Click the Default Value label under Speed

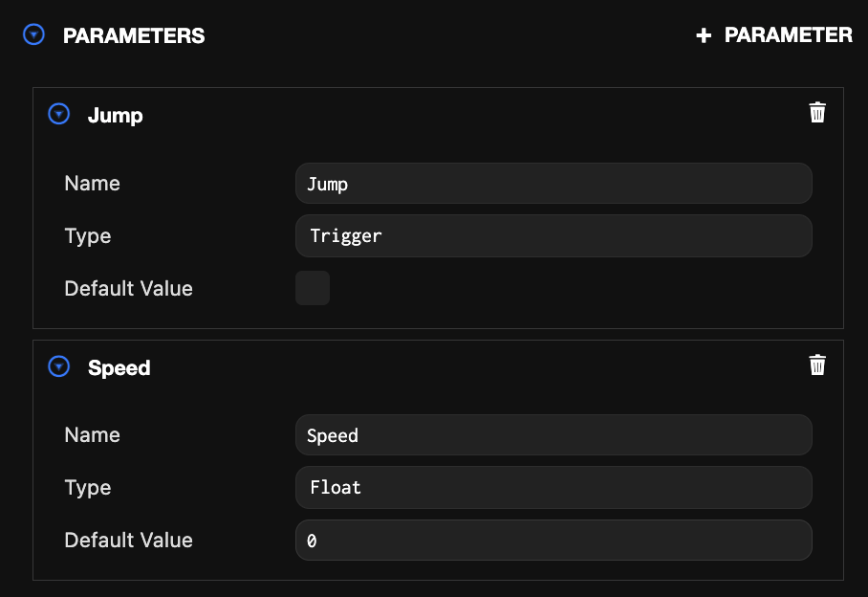coord(128,541)
